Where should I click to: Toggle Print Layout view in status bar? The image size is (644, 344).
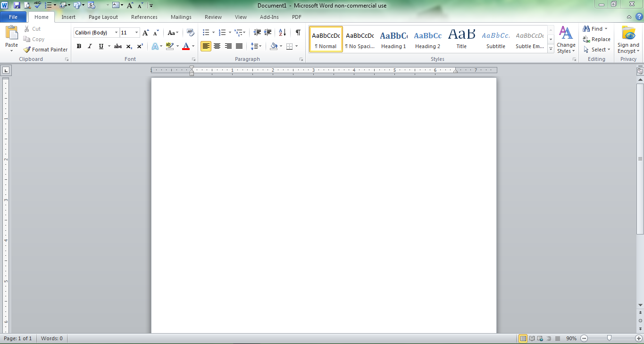pos(523,338)
